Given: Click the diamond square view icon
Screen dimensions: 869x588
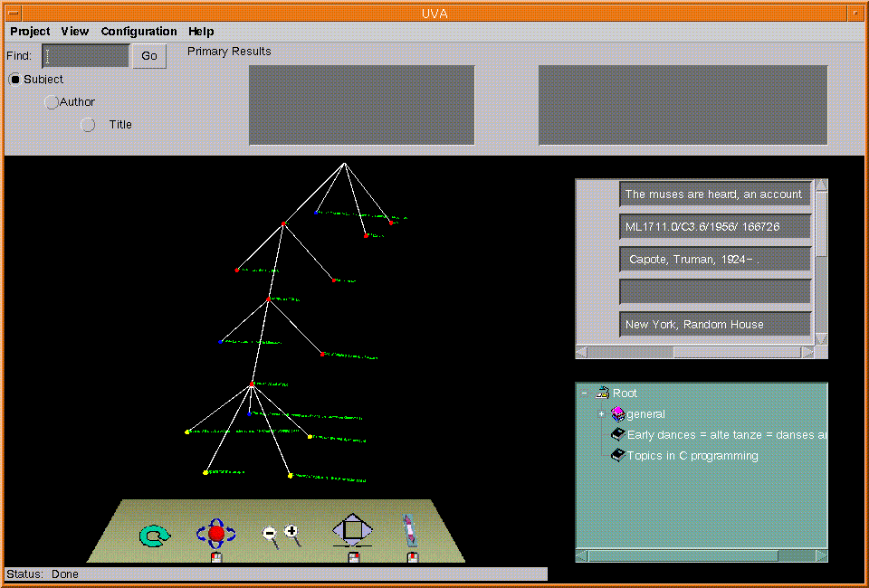Looking at the screenshot, I should click(352, 530).
